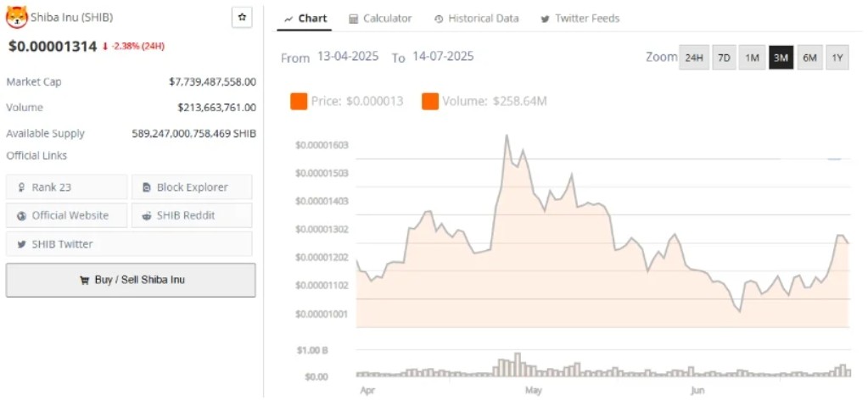Edit the From date 13-04-2025

348,57
